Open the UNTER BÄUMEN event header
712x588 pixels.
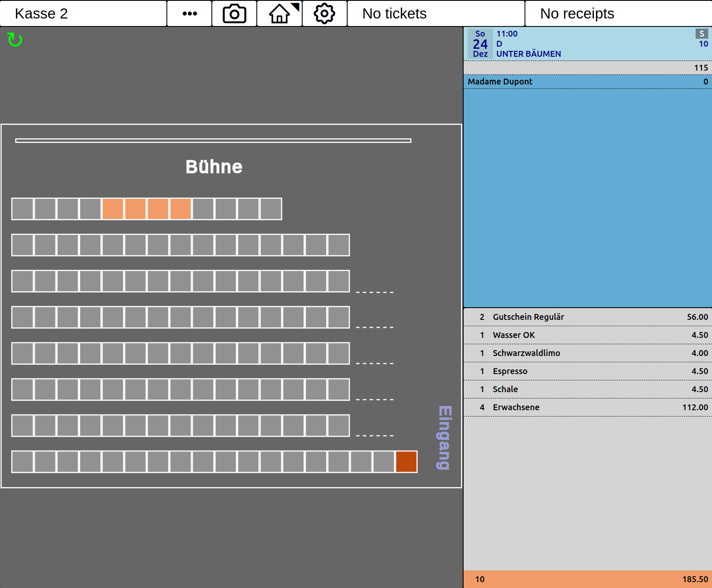click(588, 44)
